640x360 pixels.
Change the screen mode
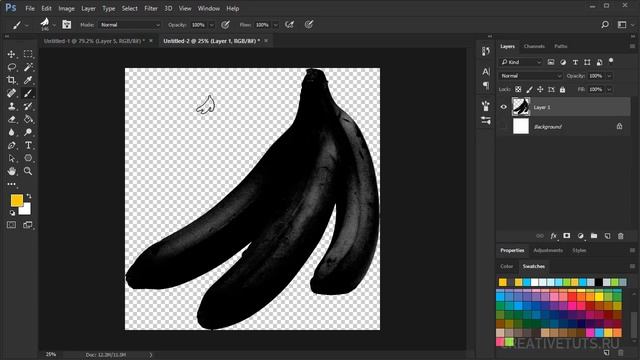(x=28, y=225)
